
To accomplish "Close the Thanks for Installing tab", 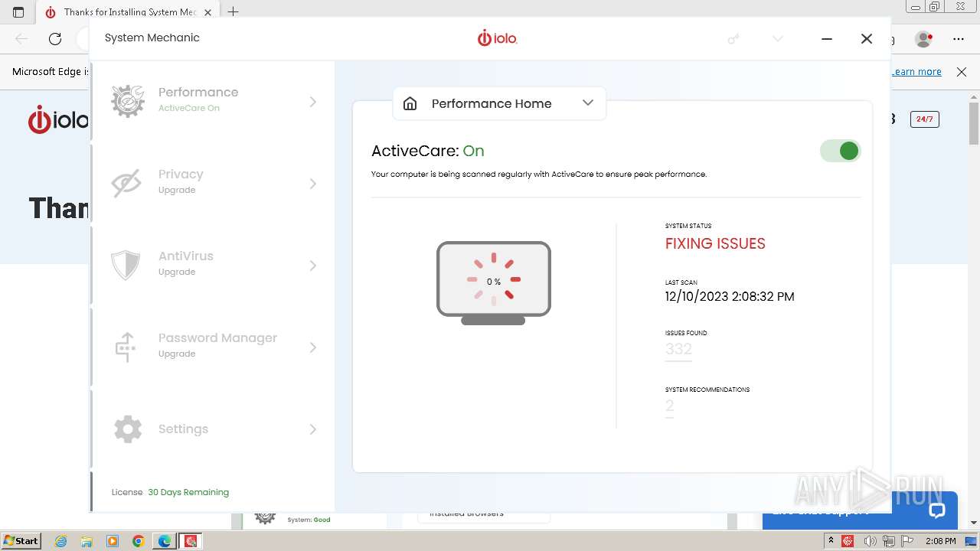I will click(x=208, y=12).
